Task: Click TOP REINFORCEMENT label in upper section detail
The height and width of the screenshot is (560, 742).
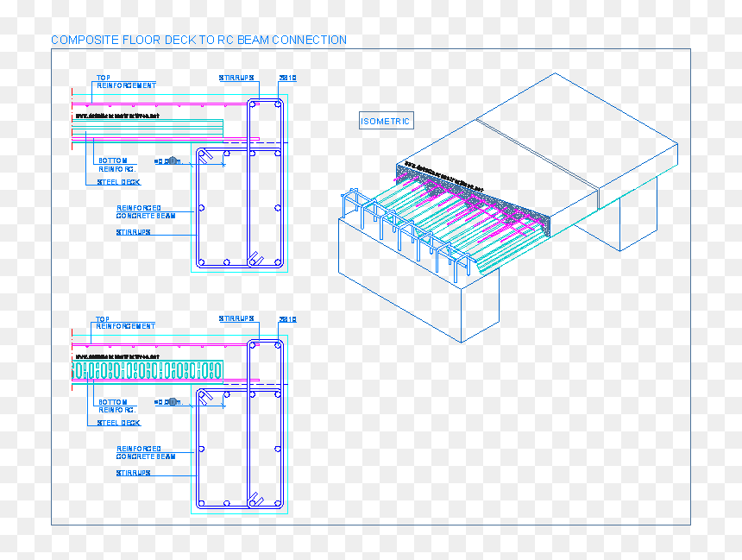Action: 126,81
